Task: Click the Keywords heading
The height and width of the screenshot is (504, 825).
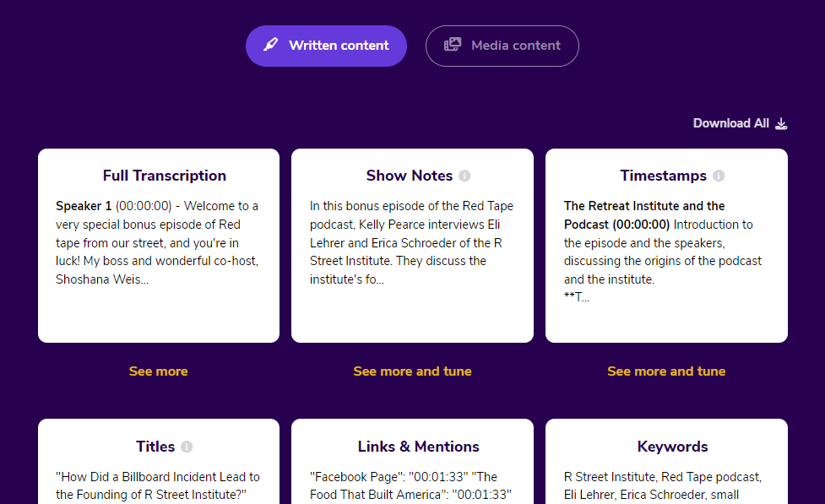Action: pyautogui.click(x=672, y=447)
